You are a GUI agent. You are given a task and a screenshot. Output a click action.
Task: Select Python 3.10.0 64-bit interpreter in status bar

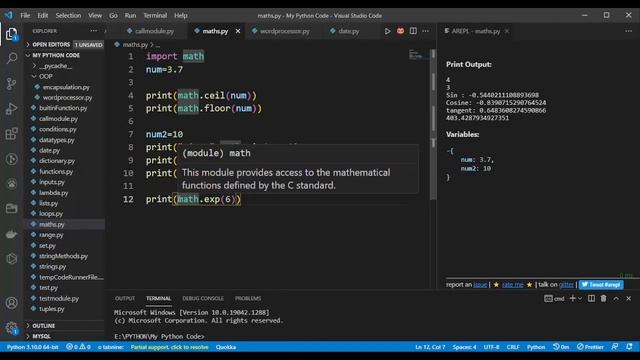point(33,347)
